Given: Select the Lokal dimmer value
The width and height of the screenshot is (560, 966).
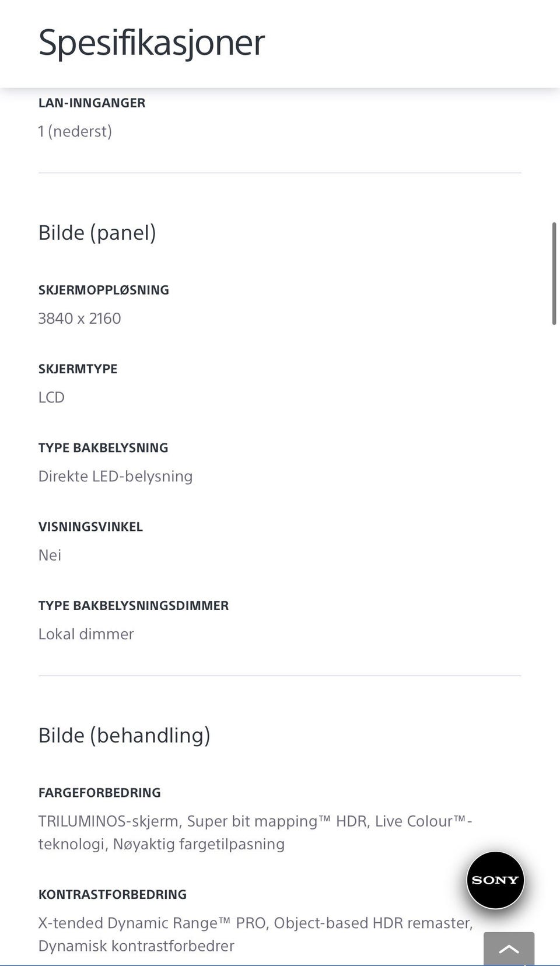Looking at the screenshot, I should (x=86, y=634).
